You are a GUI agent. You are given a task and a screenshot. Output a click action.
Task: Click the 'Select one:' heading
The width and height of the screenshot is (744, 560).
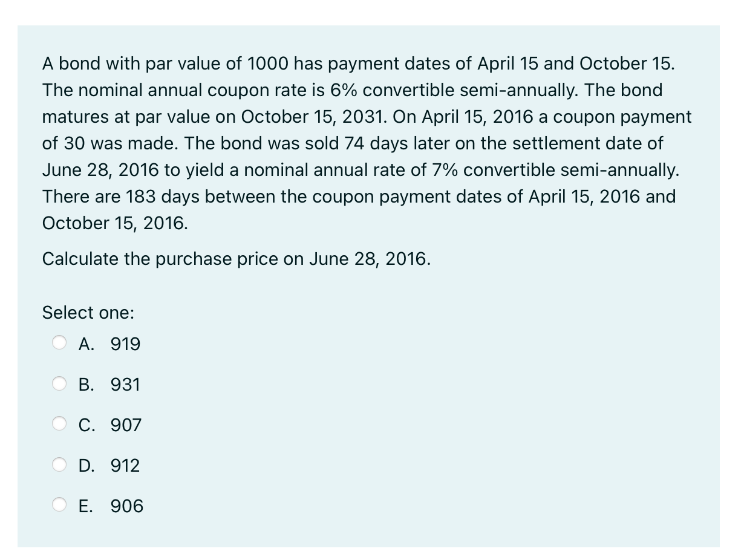pyautogui.click(x=88, y=313)
